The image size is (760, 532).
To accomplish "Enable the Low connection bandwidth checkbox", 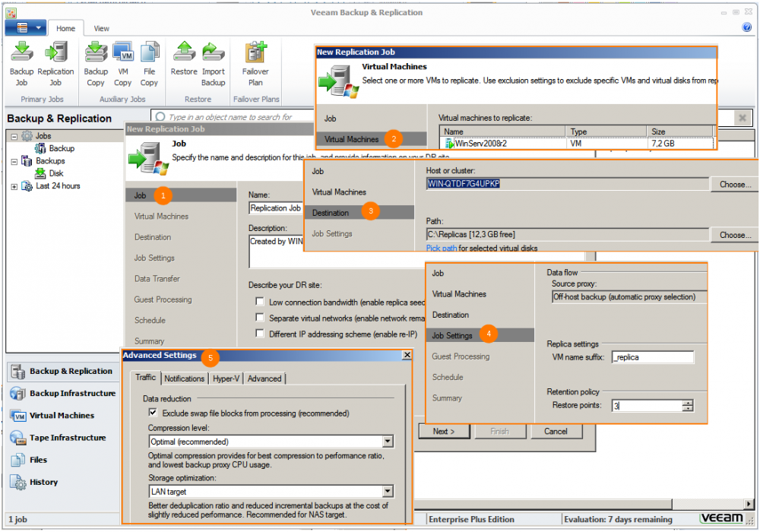I will (x=260, y=302).
